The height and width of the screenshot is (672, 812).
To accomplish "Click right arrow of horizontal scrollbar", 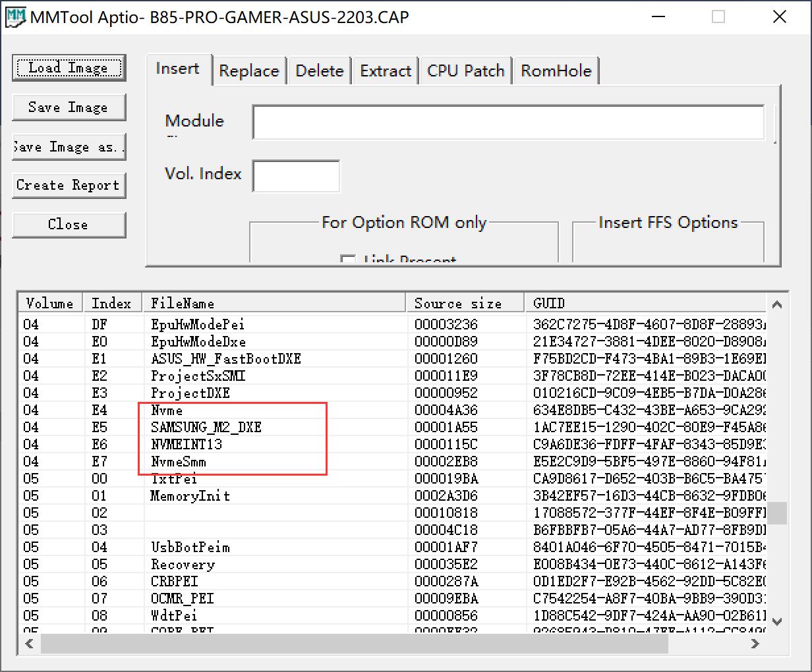I will pyautogui.click(x=755, y=644).
